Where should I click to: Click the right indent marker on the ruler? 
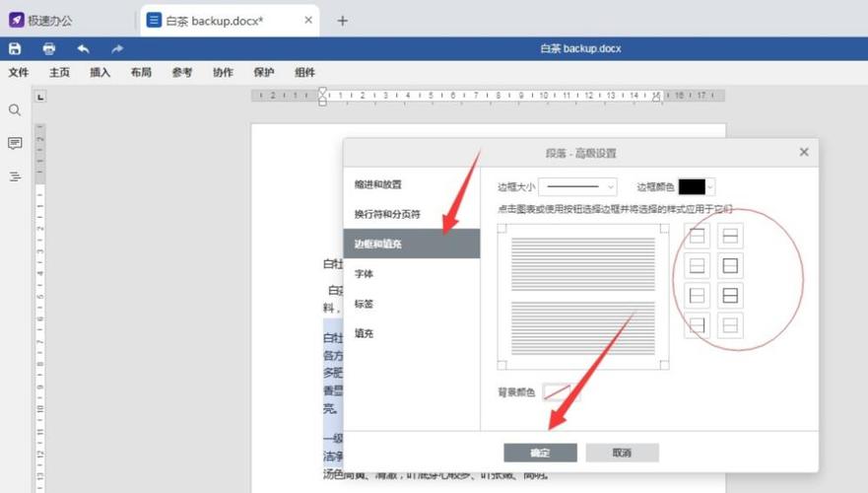coord(656,97)
